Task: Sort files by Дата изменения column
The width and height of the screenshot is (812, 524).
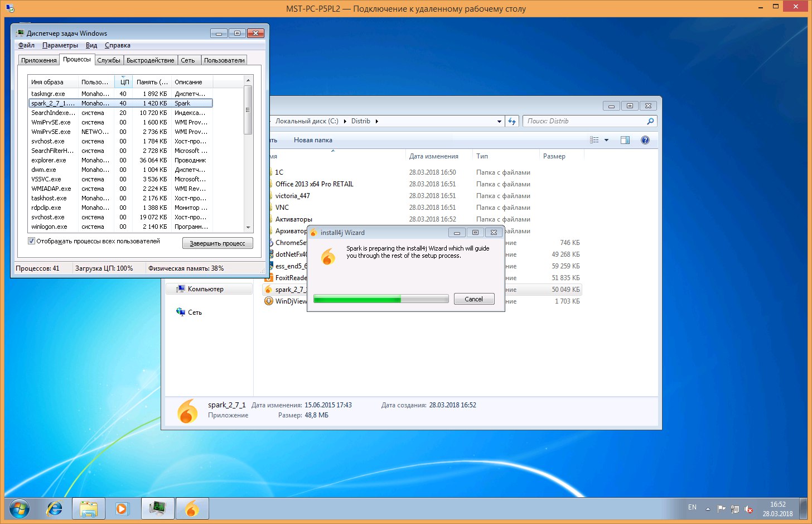Action: [x=434, y=156]
